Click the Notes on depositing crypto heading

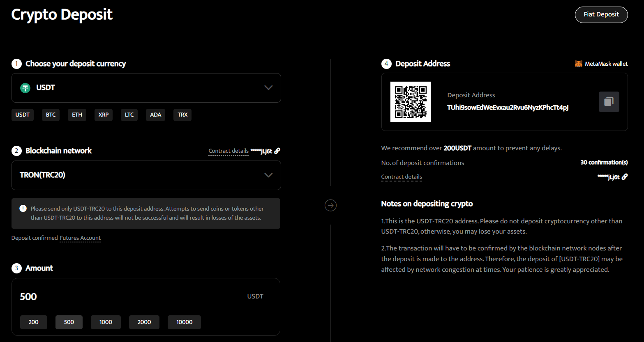point(427,204)
